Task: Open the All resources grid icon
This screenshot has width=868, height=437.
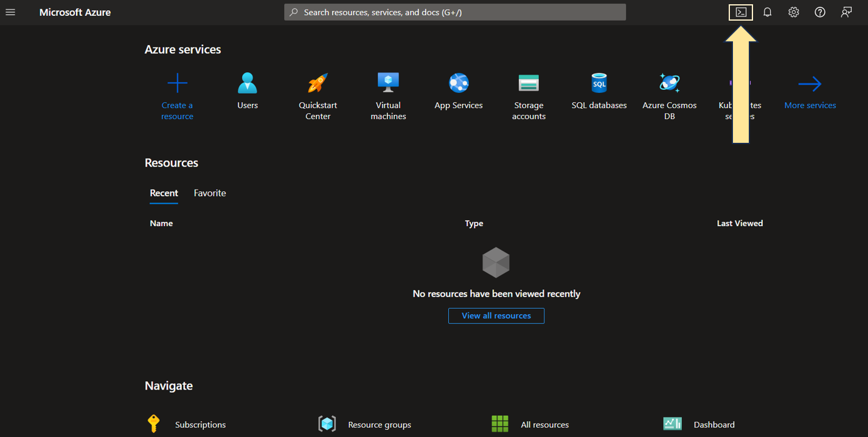Action: tap(500, 424)
